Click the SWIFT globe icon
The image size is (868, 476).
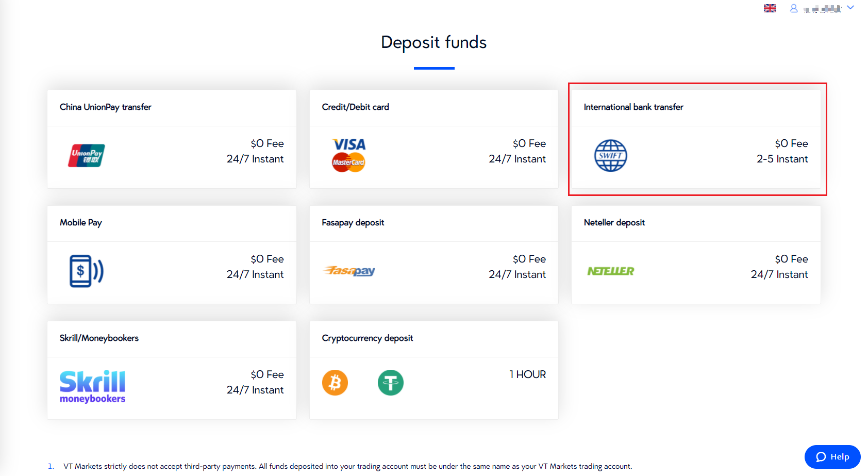tap(611, 155)
